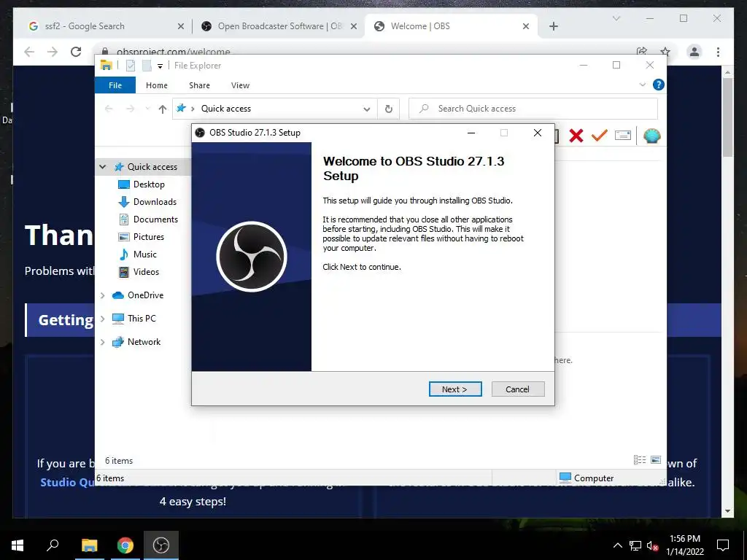Click the File Explorer title bar folder icon
Image resolution: width=747 pixels, height=560 pixels.
pyautogui.click(x=107, y=65)
